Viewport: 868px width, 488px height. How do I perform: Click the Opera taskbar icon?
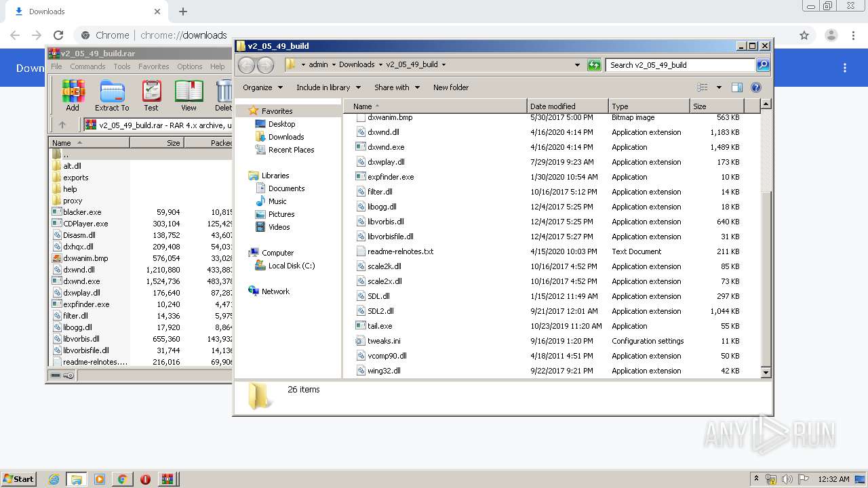tap(145, 479)
